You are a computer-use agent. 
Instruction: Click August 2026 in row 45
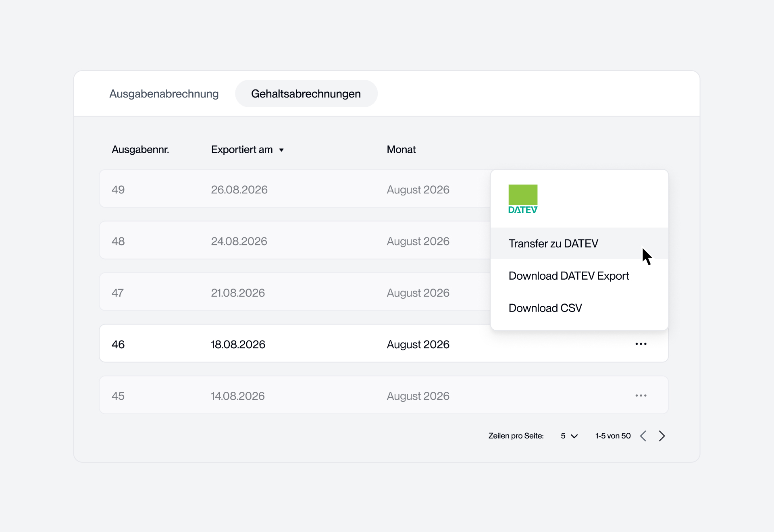(x=418, y=396)
